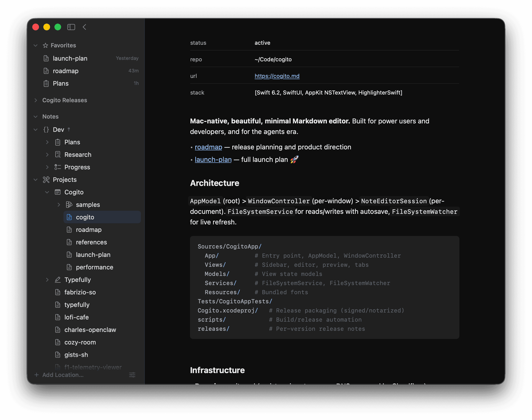Click the Research magnifier document icon
The image size is (532, 420).
(57, 155)
